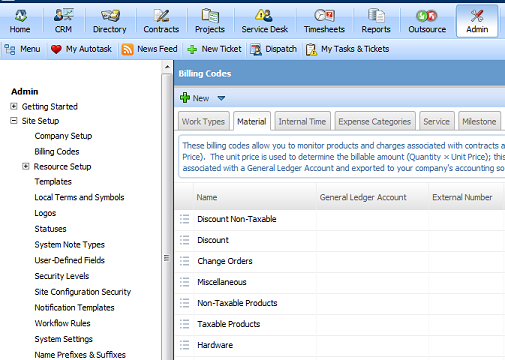
Task: Open Notification Templates
Action: [x=75, y=308]
